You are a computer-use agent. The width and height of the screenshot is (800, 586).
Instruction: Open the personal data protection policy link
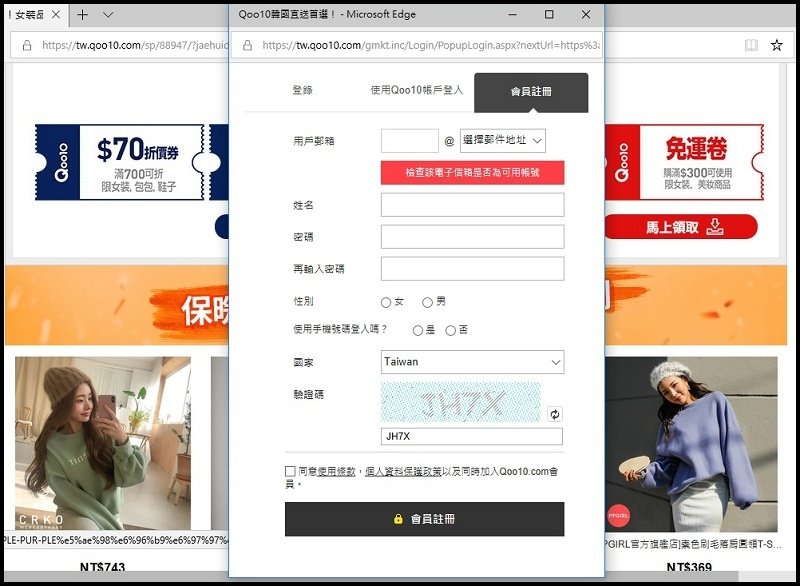click(403, 472)
